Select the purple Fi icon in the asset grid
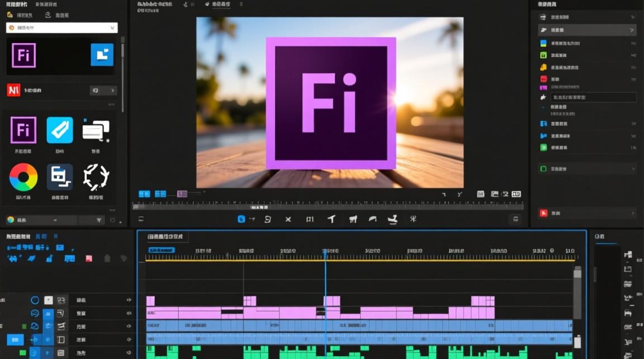 click(23, 130)
